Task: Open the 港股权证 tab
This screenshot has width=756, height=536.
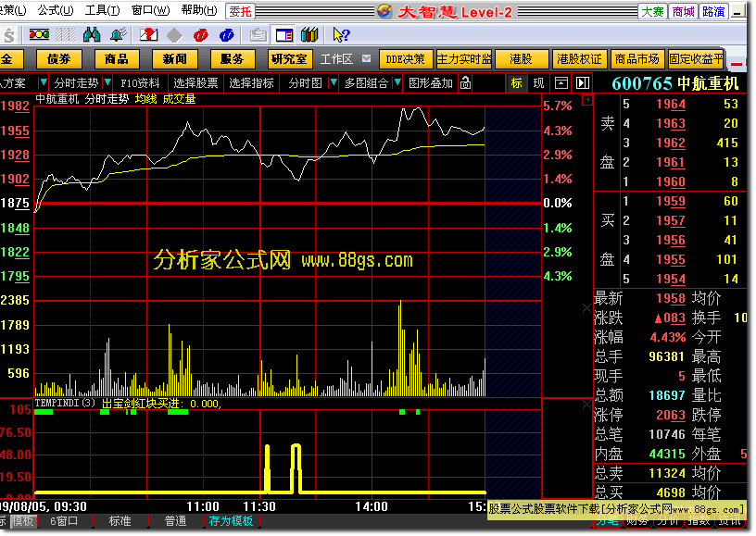Action: point(580,59)
